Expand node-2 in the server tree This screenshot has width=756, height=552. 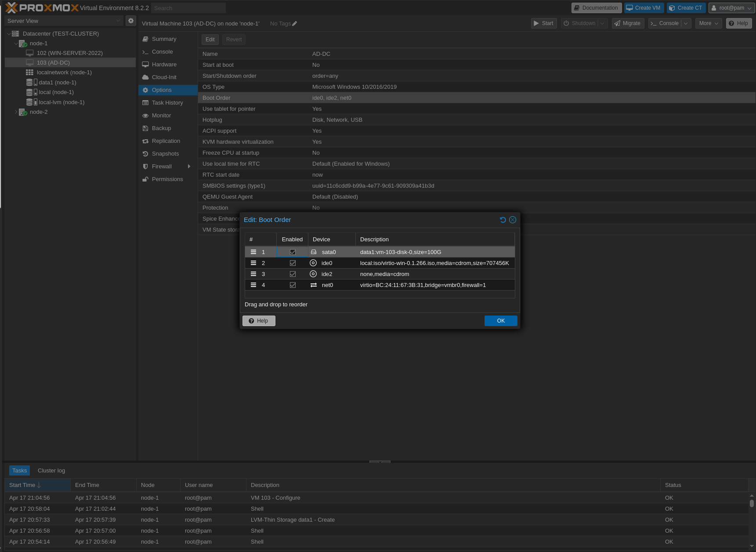[16, 112]
